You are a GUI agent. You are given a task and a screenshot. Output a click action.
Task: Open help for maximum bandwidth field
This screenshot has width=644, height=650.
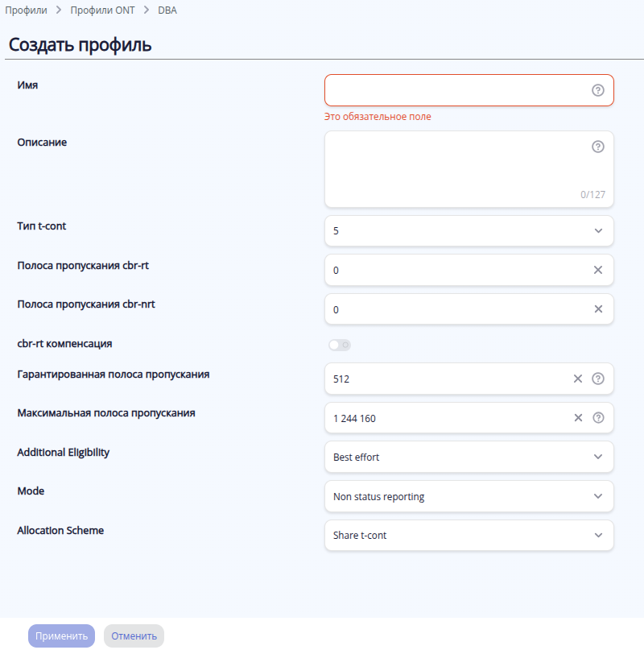point(598,418)
